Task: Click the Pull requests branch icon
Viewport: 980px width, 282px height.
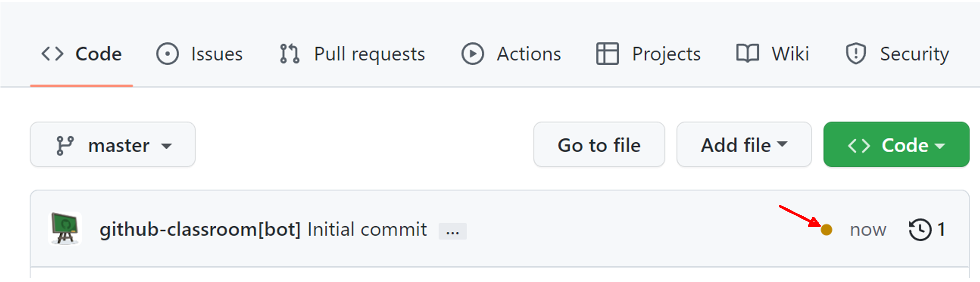Action: coord(290,54)
